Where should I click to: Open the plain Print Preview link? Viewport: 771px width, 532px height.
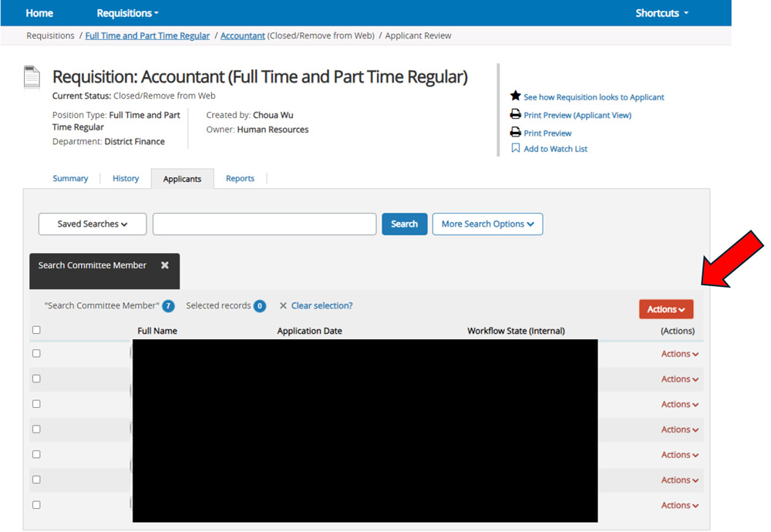click(x=547, y=133)
